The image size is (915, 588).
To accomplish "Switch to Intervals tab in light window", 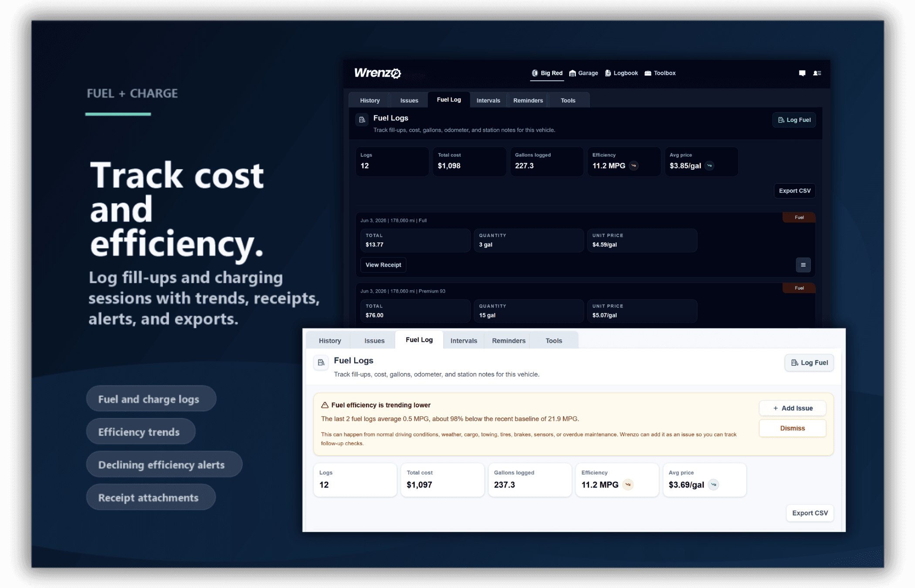I will point(464,341).
